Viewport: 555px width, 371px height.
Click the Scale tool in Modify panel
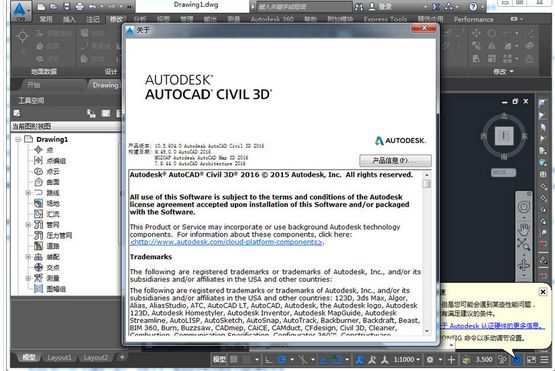point(492,58)
